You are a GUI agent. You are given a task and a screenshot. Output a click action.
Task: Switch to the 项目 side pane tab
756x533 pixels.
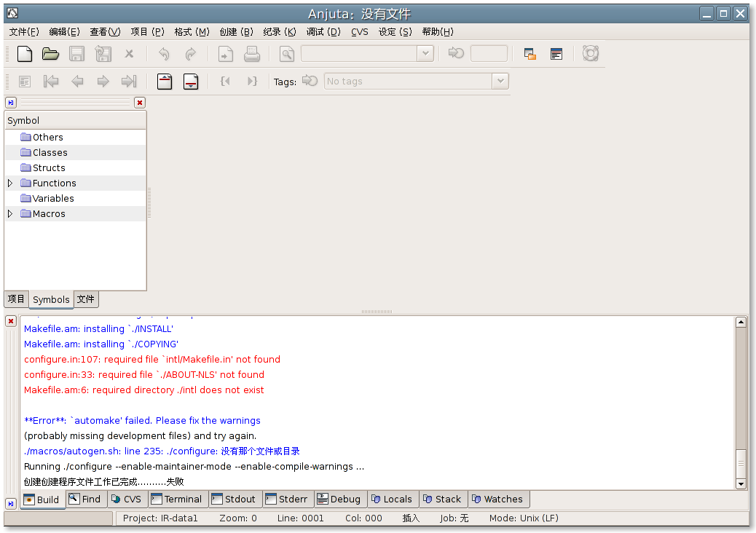click(x=17, y=299)
